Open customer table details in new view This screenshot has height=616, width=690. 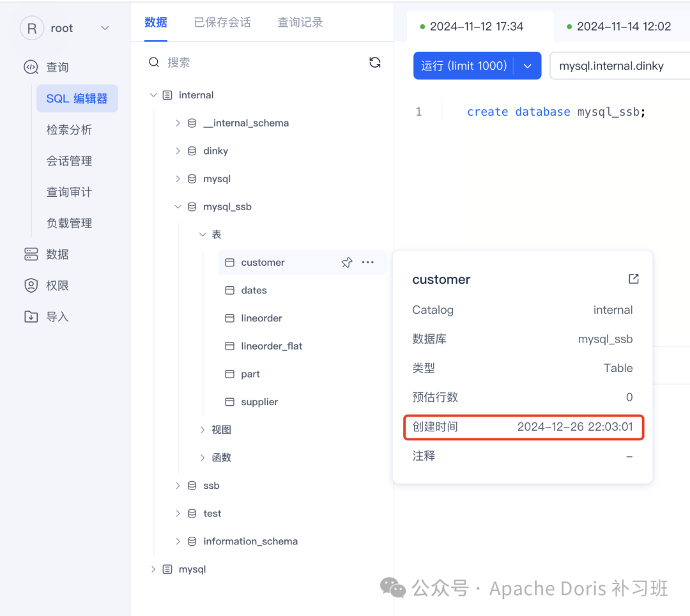pos(632,278)
